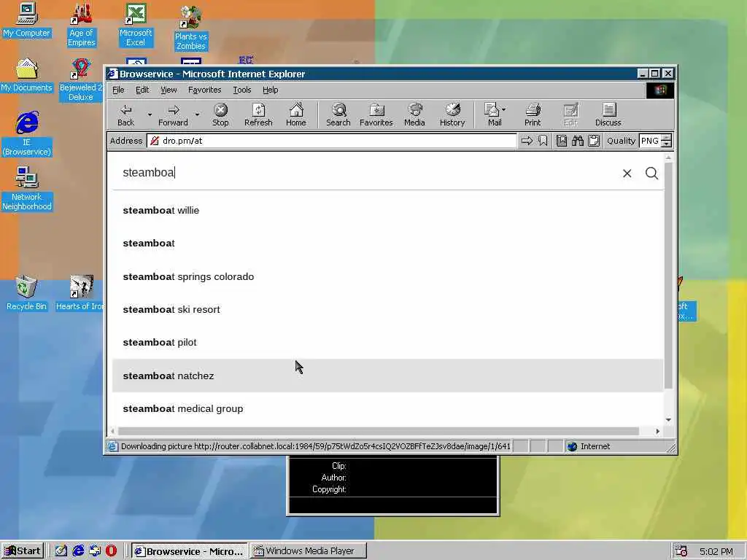Click the Forward toolbar button
Screen dimensions: 747x560
pos(173,114)
